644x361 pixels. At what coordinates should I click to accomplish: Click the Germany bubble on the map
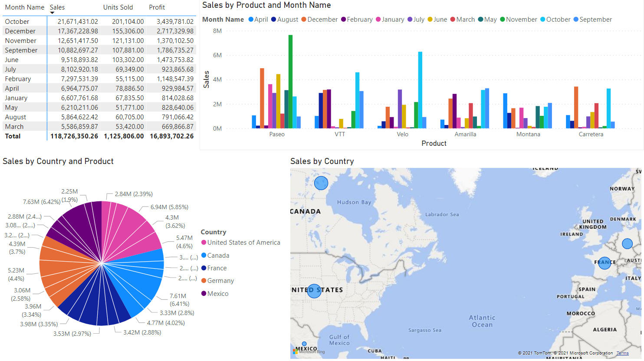(x=627, y=244)
